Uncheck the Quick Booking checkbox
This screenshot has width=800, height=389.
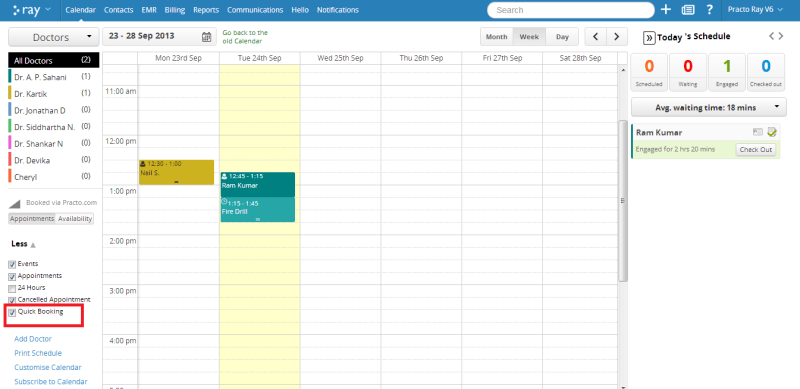point(12,312)
